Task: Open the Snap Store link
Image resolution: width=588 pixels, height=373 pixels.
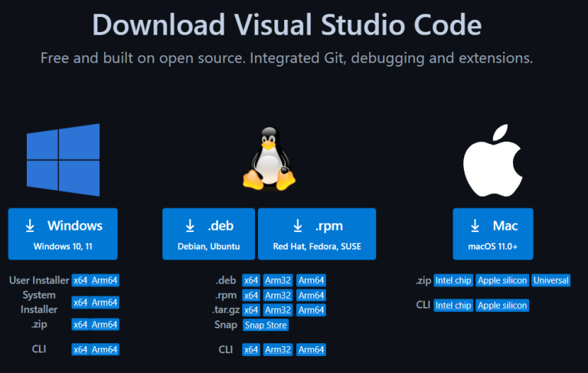Action: [266, 325]
